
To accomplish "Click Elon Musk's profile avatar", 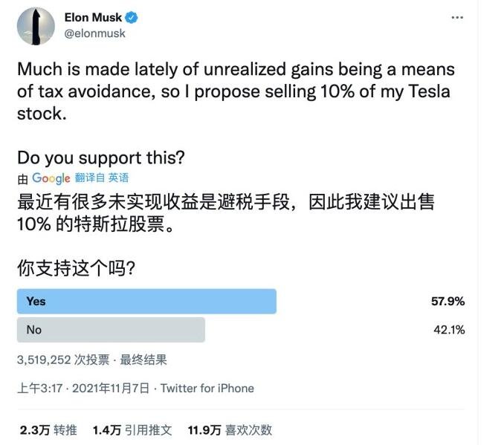I will tap(36, 26).
